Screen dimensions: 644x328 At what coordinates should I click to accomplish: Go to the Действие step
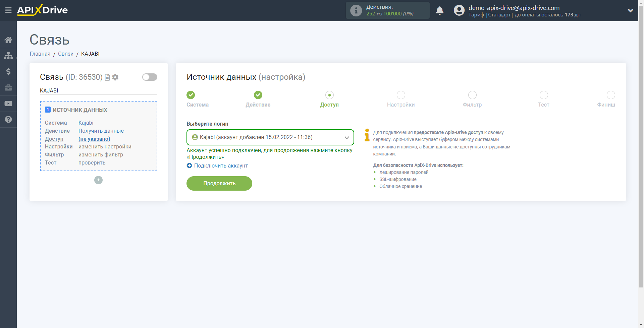[258, 95]
